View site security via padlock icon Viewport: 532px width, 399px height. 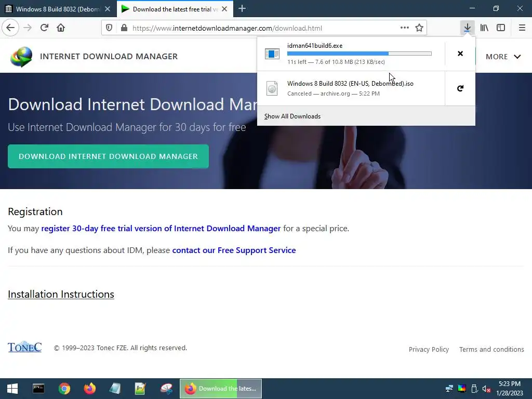(x=124, y=28)
